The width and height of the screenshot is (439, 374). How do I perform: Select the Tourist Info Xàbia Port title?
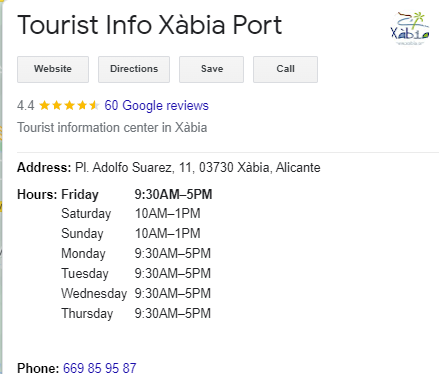tap(150, 25)
